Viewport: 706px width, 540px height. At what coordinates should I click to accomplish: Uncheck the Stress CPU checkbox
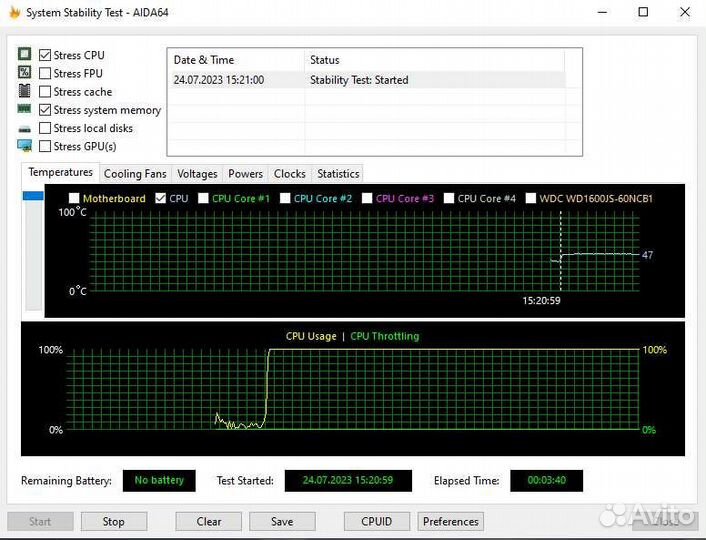tap(45, 55)
